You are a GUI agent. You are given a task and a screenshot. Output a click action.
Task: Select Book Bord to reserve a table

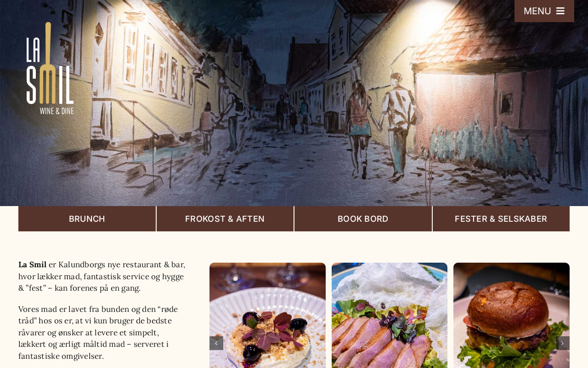pyautogui.click(x=363, y=219)
